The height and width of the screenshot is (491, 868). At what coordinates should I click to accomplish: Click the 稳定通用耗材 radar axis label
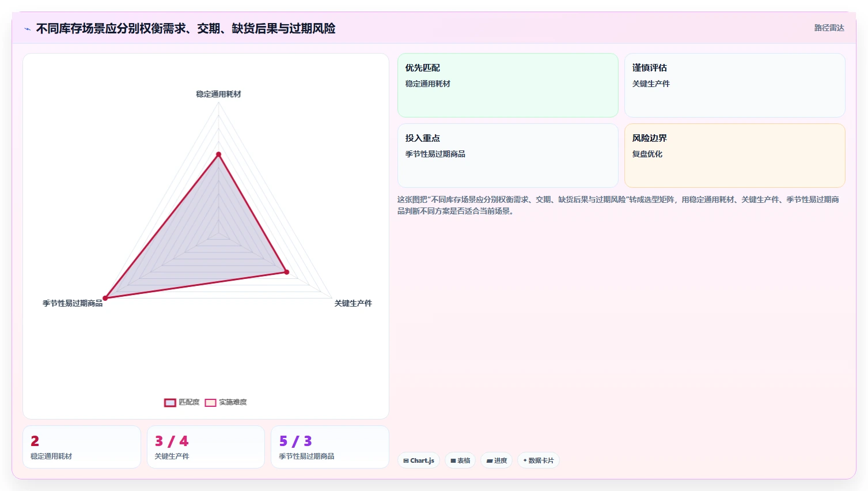tap(218, 94)
